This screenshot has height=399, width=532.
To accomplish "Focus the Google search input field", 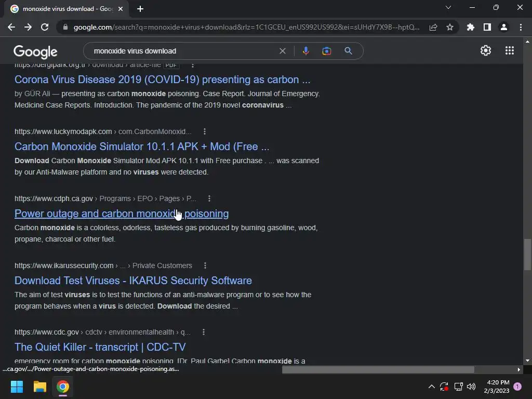I will (x=183, y=51).
